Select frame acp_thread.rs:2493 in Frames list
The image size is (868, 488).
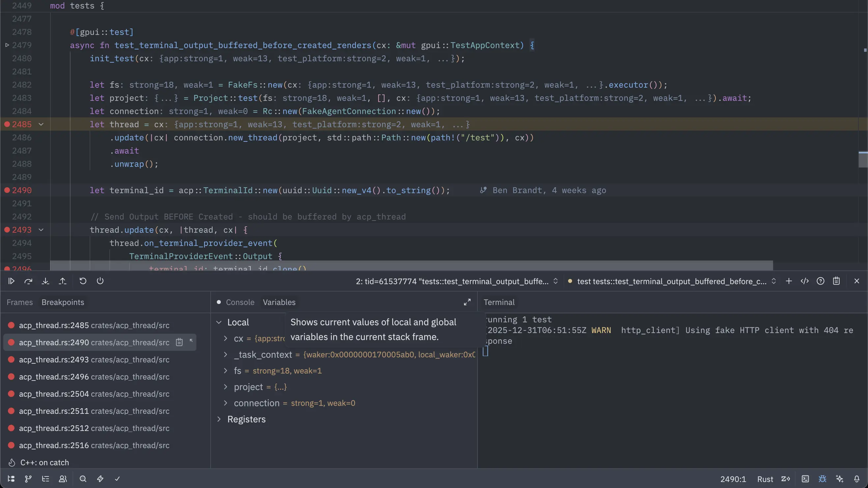pos(94,359)
